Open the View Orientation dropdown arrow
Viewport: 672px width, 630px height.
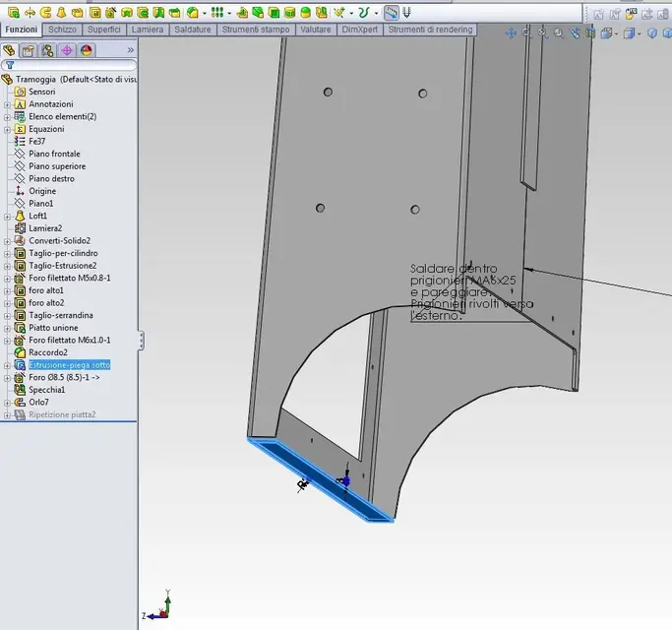616,33
